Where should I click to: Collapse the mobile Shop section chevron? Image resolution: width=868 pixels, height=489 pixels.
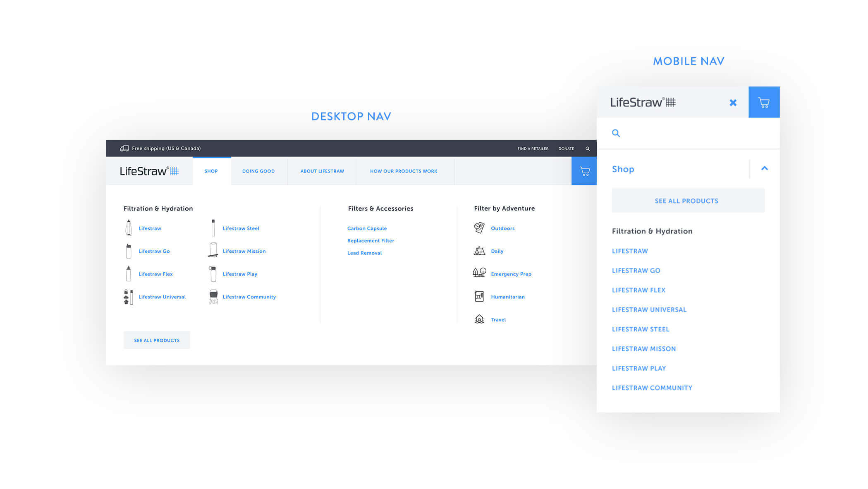point(764,168)
